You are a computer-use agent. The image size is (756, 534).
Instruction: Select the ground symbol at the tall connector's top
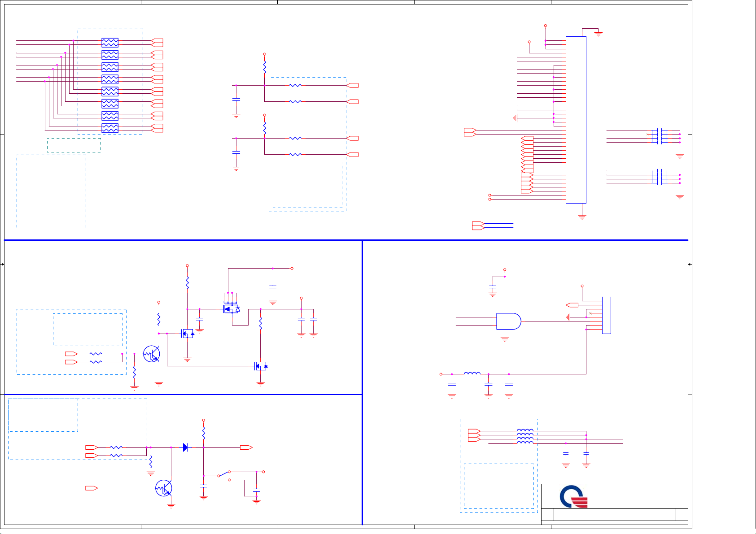[598, 33]
